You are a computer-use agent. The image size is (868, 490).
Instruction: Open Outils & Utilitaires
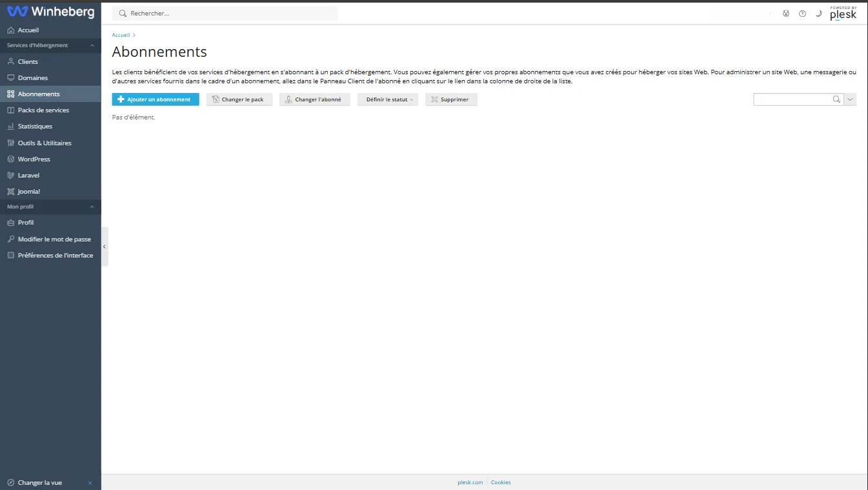coord(50,143)
